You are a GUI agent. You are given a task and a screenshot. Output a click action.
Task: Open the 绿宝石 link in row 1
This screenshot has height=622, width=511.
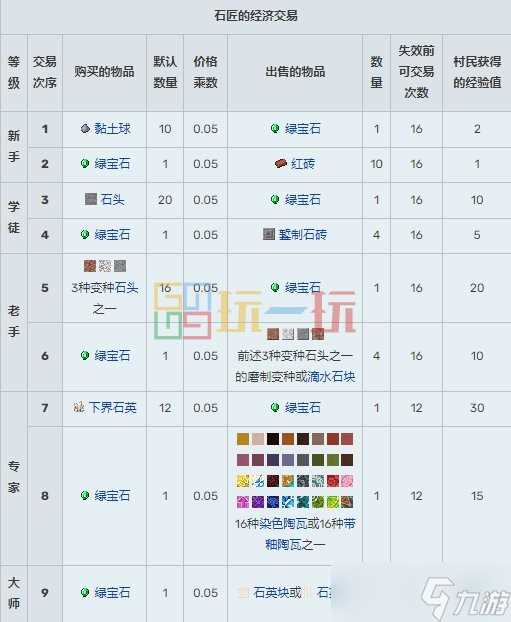[x=302, y=129]
